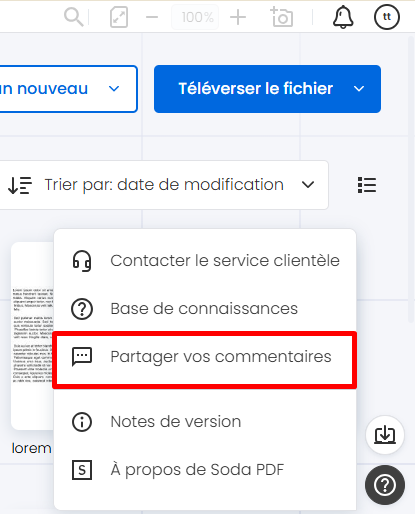Click the fit-to-page icon
415x514 pixels.
tap(119, 17)
